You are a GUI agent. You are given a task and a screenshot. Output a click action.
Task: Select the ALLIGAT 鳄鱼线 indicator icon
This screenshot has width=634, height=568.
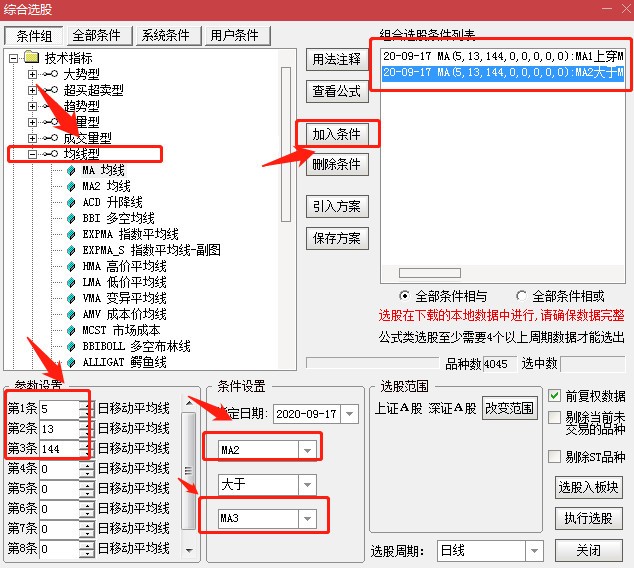(71, 362)
